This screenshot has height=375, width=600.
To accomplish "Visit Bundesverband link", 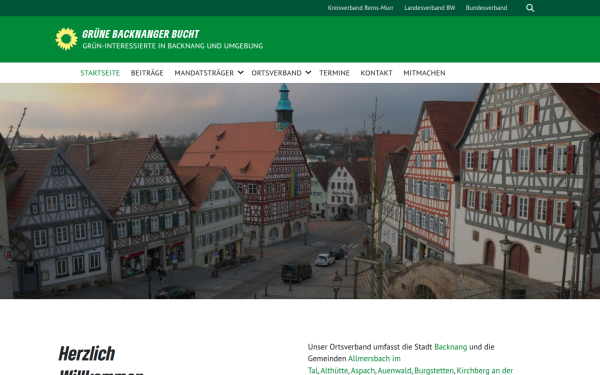I will [x=486, y=8].
